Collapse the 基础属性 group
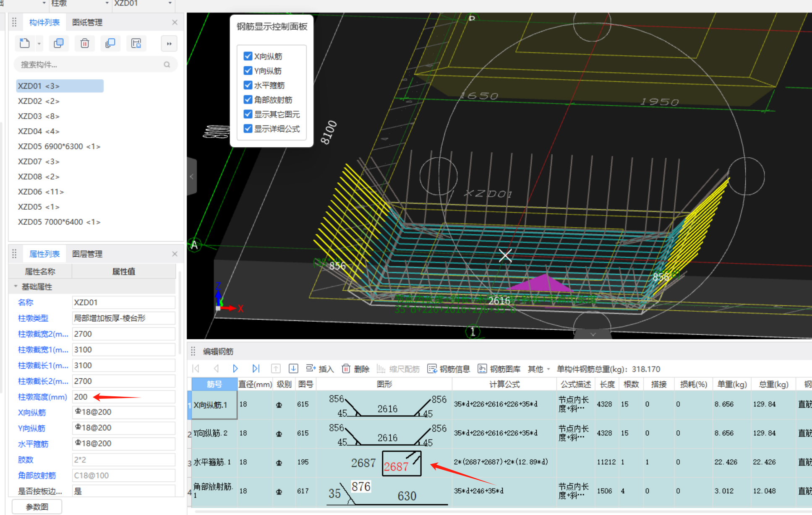The image size is (812, 515). click(16, 286)
